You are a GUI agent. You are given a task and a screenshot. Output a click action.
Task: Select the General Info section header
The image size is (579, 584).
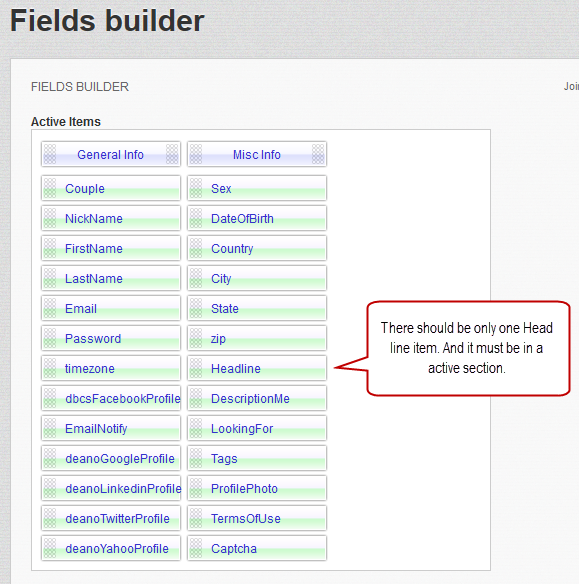click(x=111, y=154)
